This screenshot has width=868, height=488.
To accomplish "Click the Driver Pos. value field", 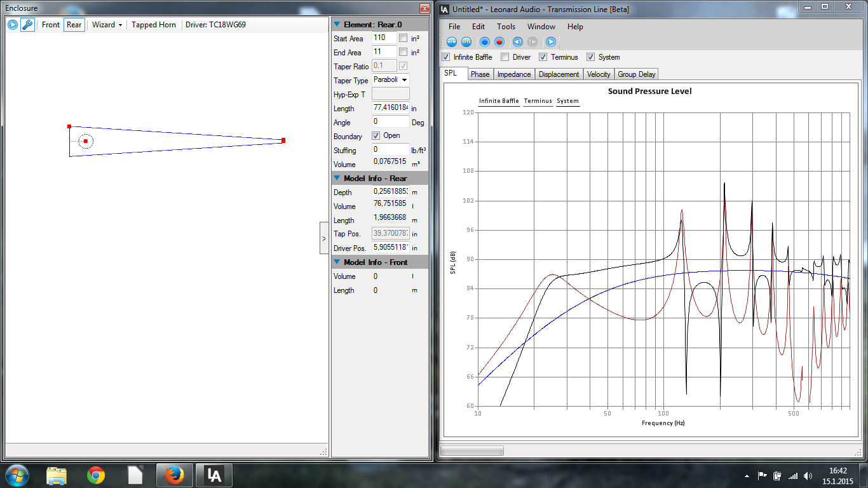I will (x=391, y=247).
